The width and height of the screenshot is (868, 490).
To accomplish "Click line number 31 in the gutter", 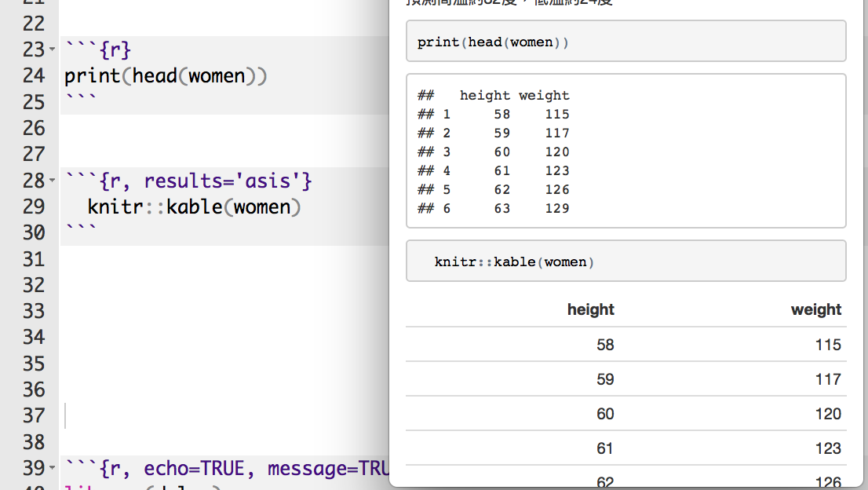I will point(33,259).
